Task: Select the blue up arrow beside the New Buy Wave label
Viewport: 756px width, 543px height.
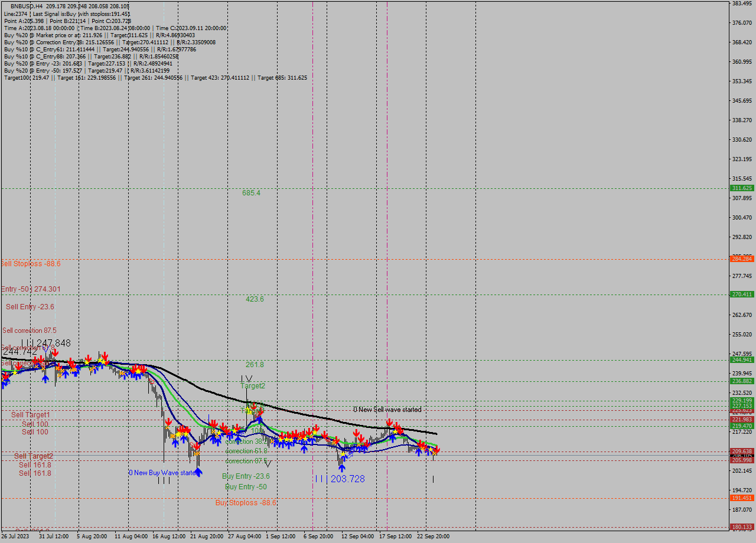Action: tap(198, 472)
